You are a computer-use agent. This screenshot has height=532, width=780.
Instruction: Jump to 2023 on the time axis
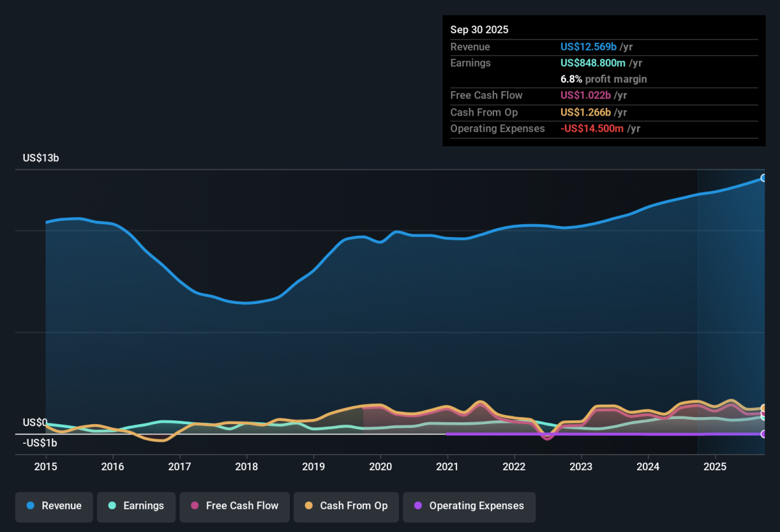pyautogui.click(x=581, y=466)
